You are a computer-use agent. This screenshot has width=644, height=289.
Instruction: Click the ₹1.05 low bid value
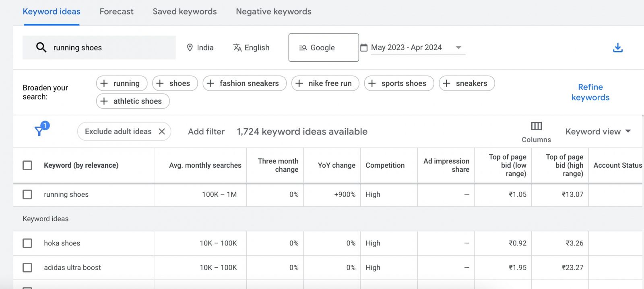point(518,194)
